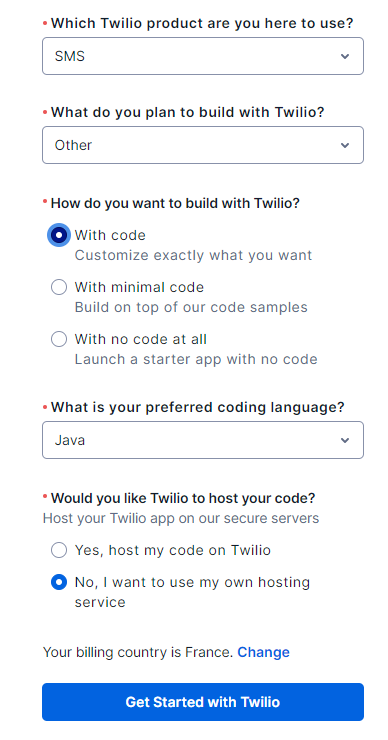Click Get Started with Twilio button
This screenshot has width=388, height=740.
(202, 702)
